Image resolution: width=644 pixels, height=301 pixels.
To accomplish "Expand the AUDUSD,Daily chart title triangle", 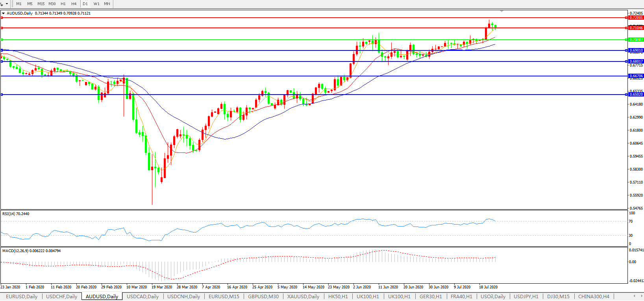I will point(4,13).
